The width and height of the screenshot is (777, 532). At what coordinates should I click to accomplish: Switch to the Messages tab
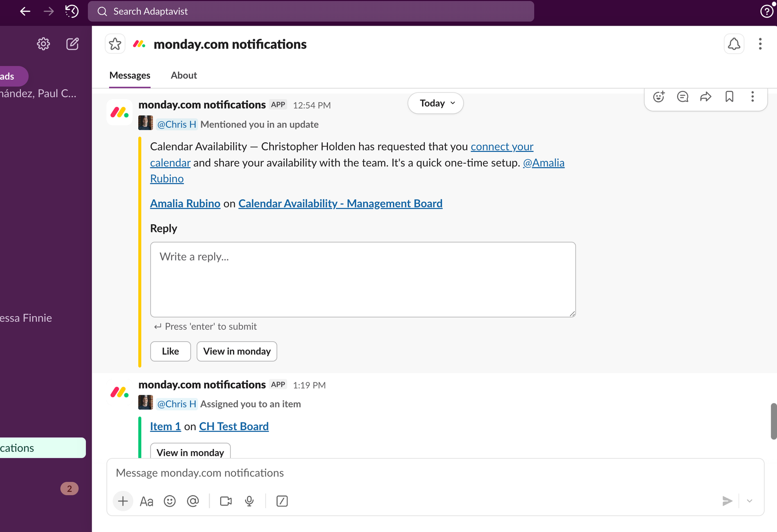click(x=130, y=75)
